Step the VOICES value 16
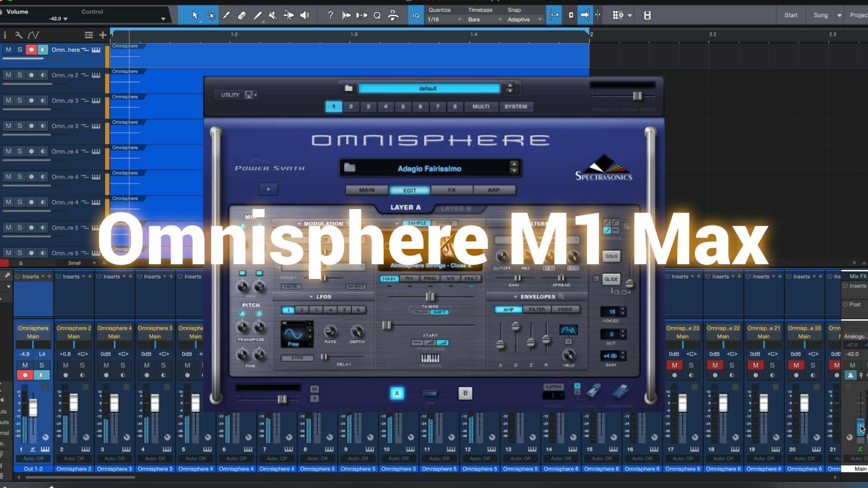Viewport: 868px width, 488px height. pos(623,312)
